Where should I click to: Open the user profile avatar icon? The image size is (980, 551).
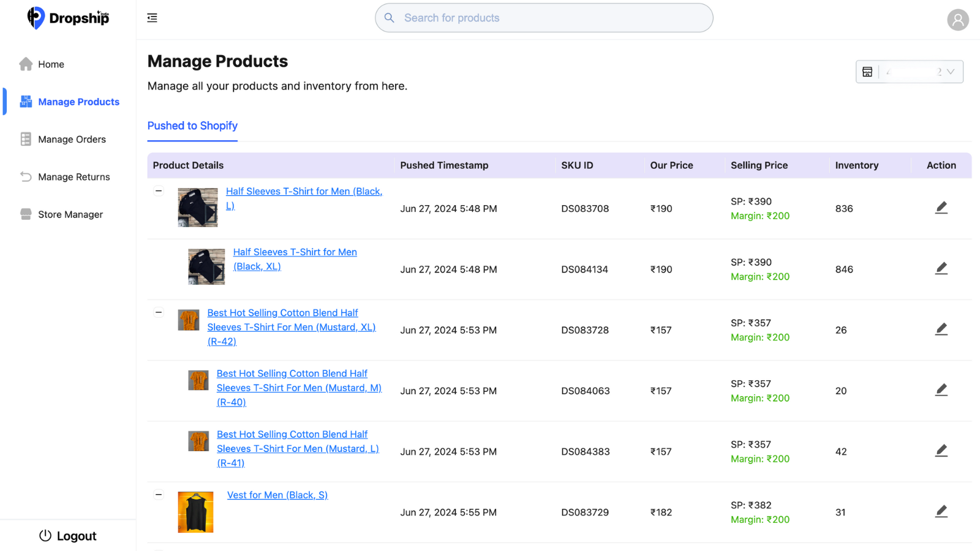coord(958,20)
